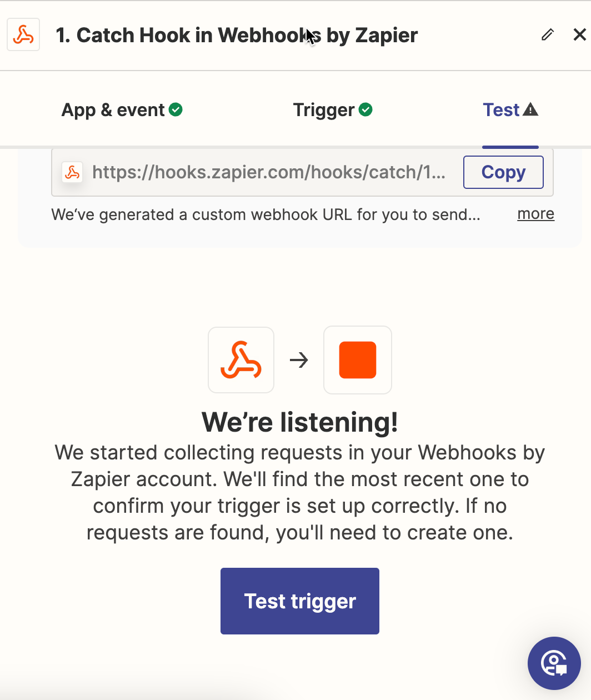Screen dimensions: 591x700
Task: Click the Webhooks app icon in the header
Action: (23, 35)
